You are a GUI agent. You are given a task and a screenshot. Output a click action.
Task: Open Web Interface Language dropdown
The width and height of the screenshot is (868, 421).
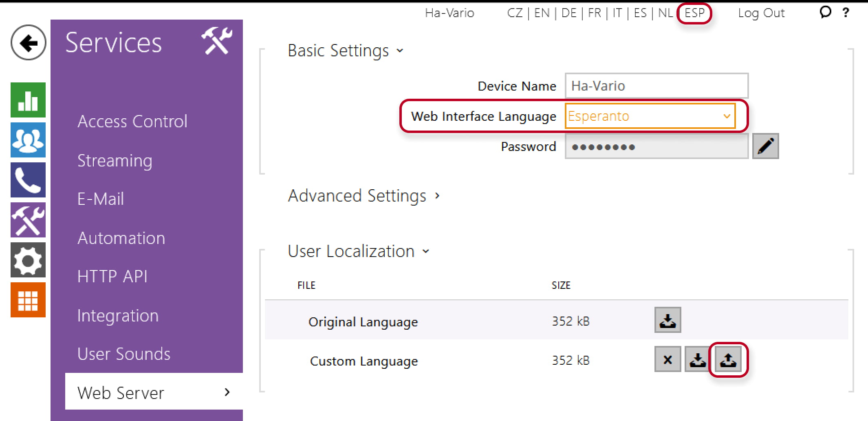(650, 116)
